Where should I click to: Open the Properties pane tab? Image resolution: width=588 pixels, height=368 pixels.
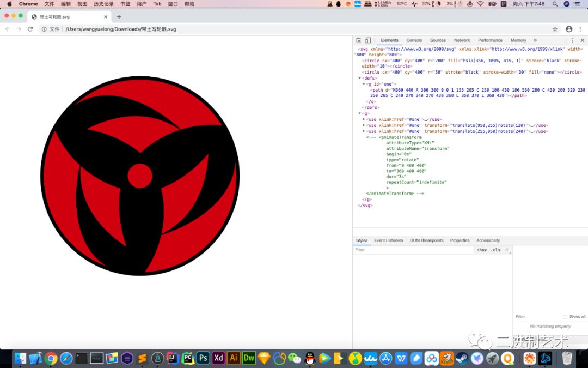tap(460, 240)
